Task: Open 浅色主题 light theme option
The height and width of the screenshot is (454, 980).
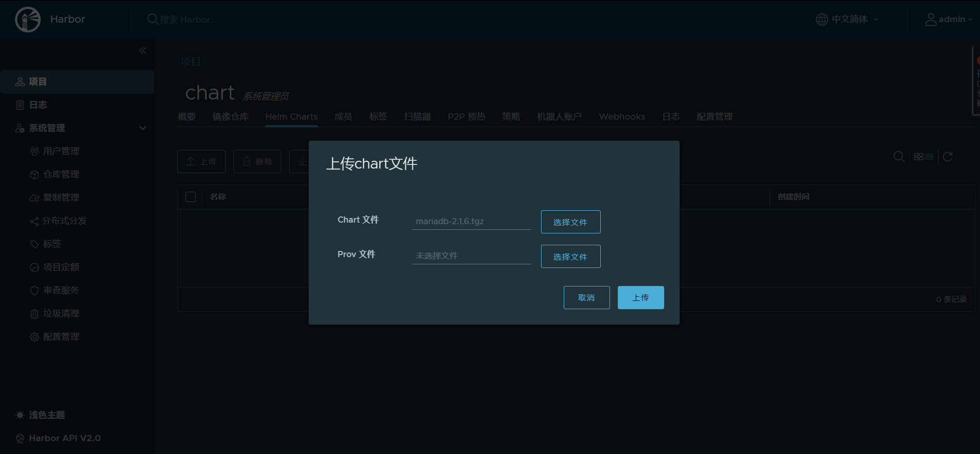Action: tap(46, 415)
